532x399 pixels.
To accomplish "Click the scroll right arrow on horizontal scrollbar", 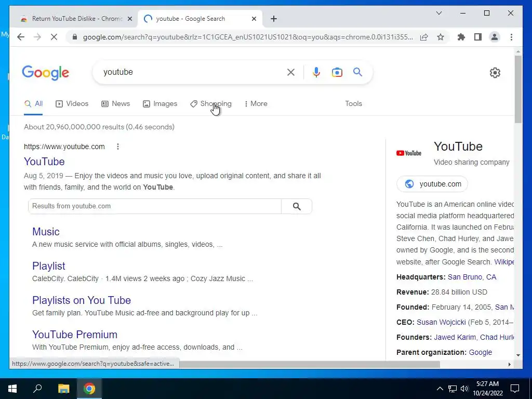I will click(x=509, y=364).
